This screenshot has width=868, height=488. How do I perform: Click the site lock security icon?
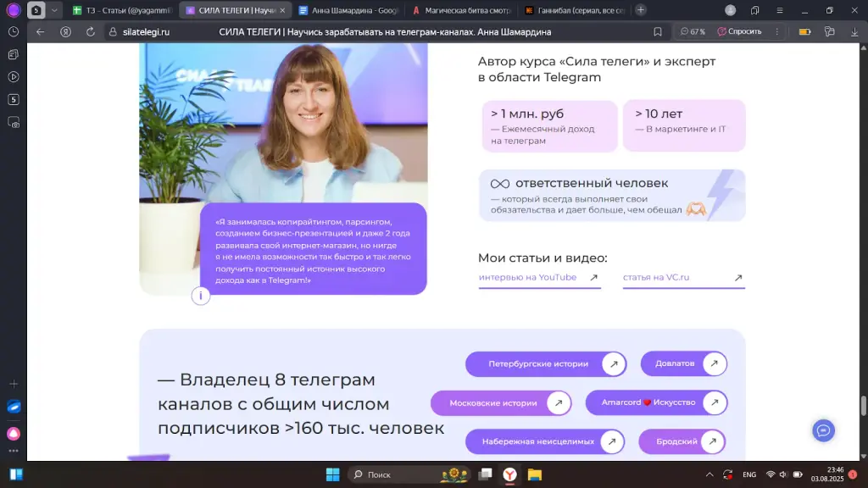(x=113, y=32)
